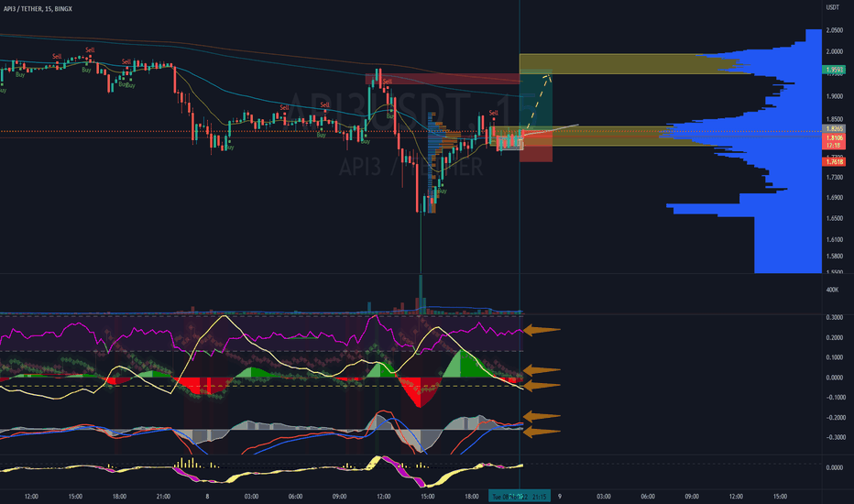
Task: Click the large red histogram trough in oscillator pane
Action: [420, 392]
